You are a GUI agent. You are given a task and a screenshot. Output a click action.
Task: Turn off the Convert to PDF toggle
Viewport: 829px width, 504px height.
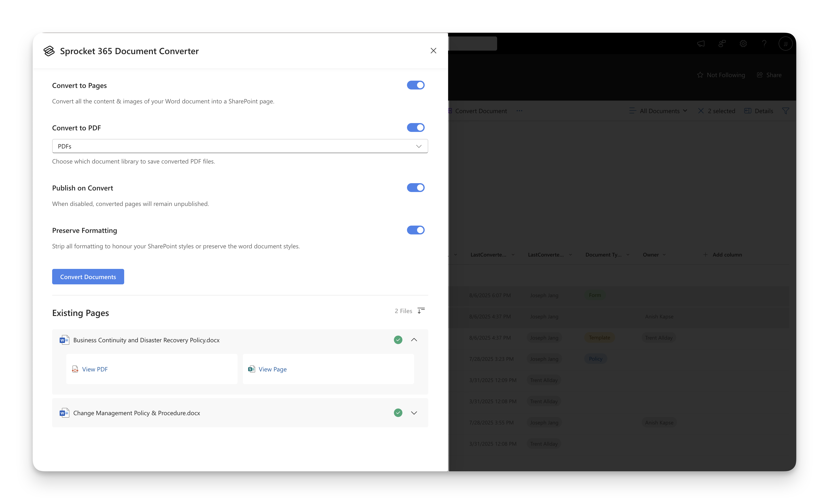pyautogui.click(x=416, y=127)
